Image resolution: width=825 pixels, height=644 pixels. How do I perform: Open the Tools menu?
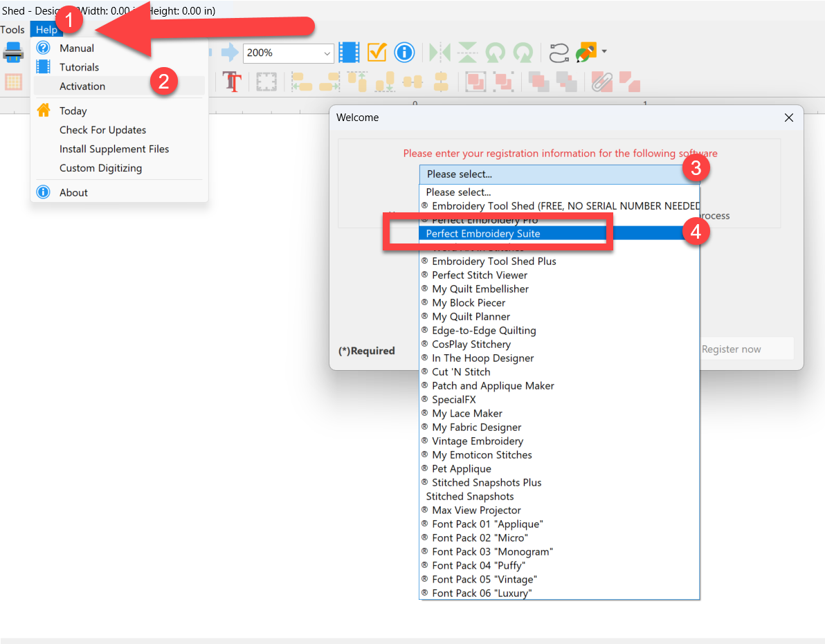point(12,30)
